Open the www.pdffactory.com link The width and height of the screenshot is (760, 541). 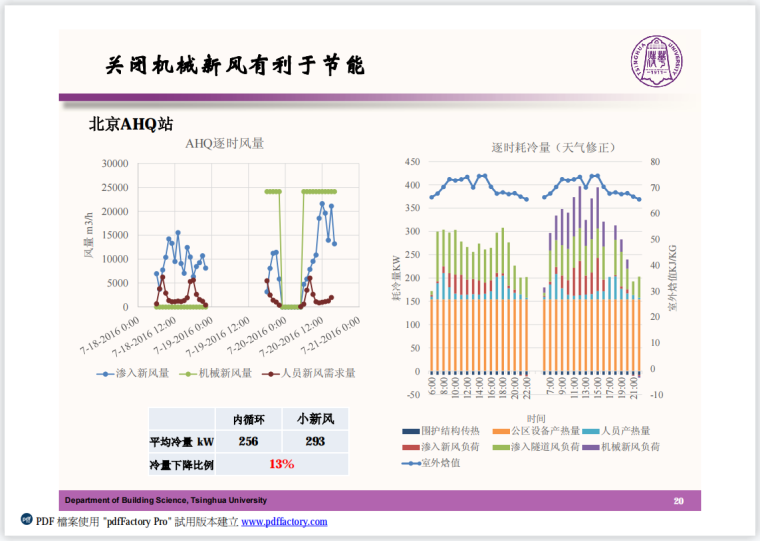pyautogui.click(x=284, y=522)
